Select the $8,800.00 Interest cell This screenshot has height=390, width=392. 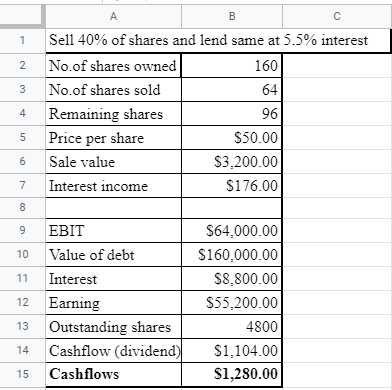click(232, 279)
